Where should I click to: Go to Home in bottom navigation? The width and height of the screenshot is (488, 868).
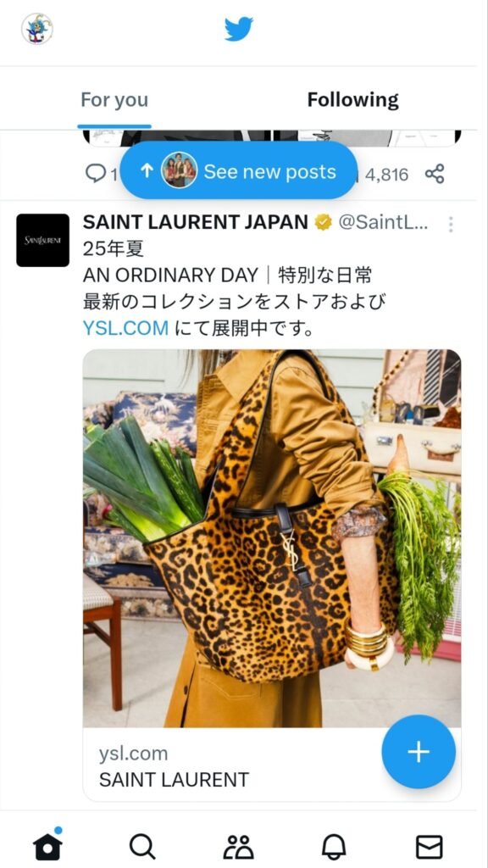(x=47, y=847)
